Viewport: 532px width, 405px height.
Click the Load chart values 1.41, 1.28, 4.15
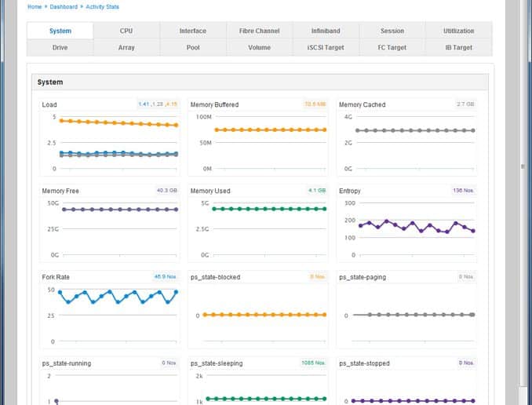point(158,104)
